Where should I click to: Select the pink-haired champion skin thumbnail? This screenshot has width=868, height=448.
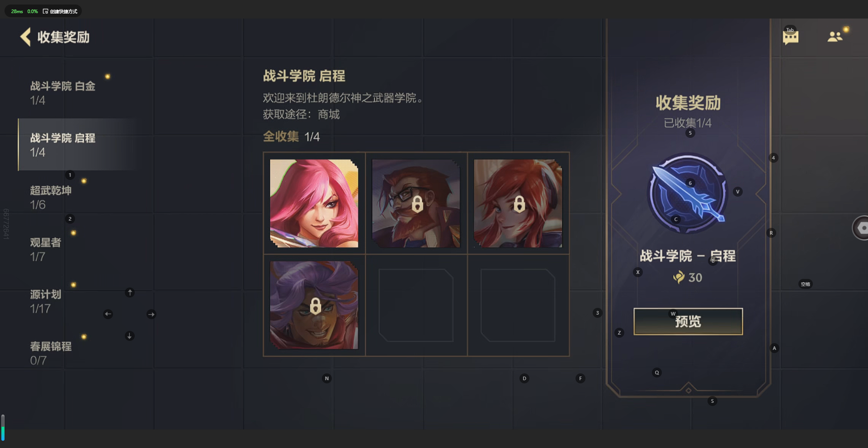tap(314, 203)
